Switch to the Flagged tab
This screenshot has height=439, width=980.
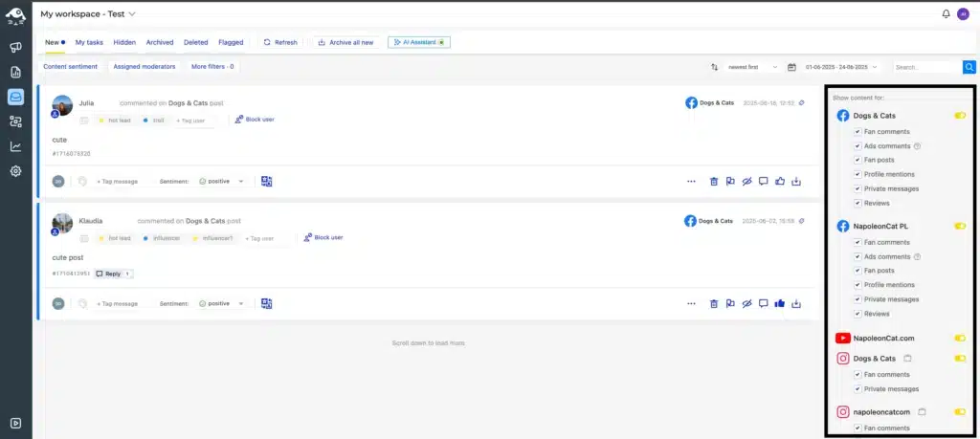coord(231,42)
